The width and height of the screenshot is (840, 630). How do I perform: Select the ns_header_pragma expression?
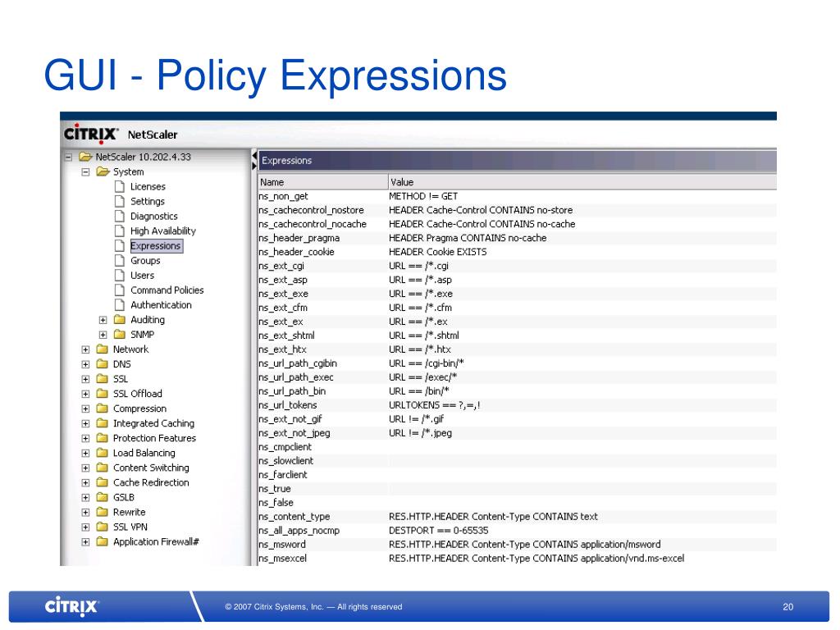[517, 239]
